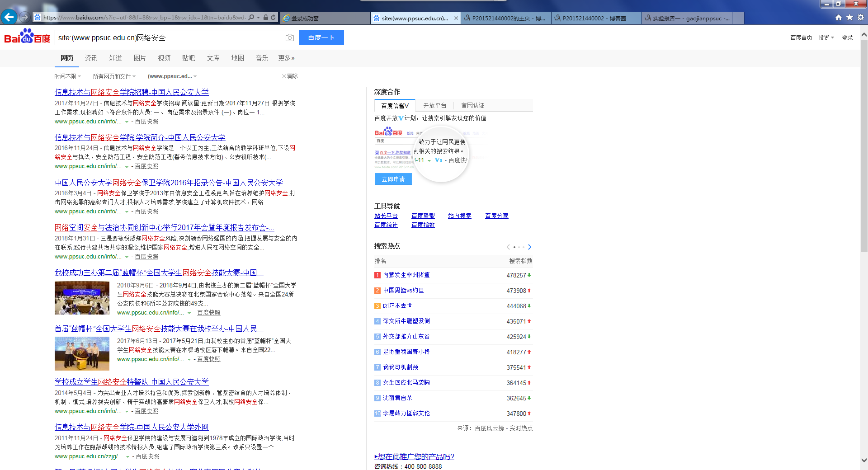Click the browser address bar URL
The height and width of the screenshot is (470, 868).
pyautogui.click(x=145, y=18)
